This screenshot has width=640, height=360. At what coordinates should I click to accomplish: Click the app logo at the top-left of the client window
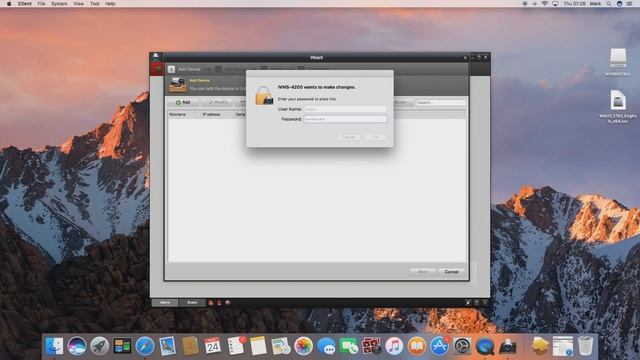(x=156, y=57)
